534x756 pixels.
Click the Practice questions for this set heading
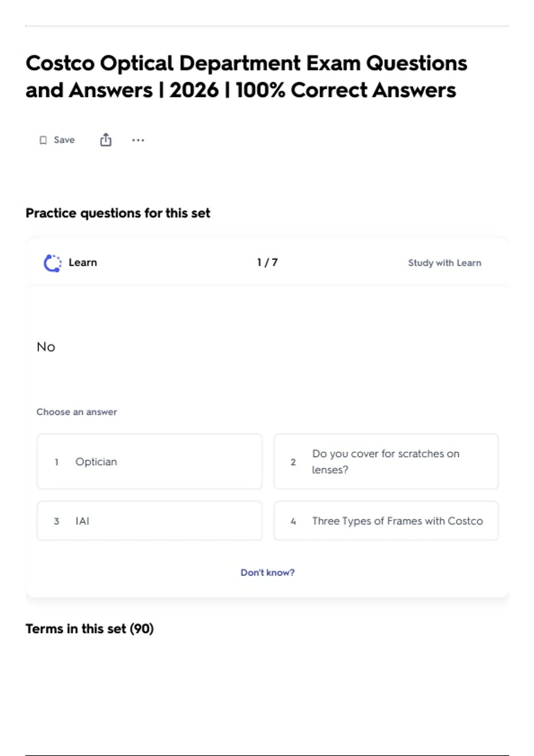[118, 213]
